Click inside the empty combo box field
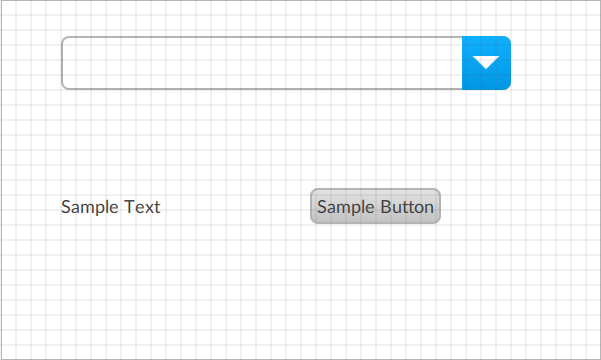601x360 pixels. tap(262, 63)
